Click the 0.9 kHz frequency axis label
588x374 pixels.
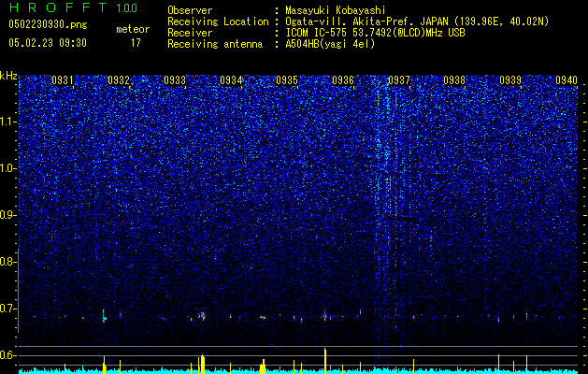coord(8,215)
